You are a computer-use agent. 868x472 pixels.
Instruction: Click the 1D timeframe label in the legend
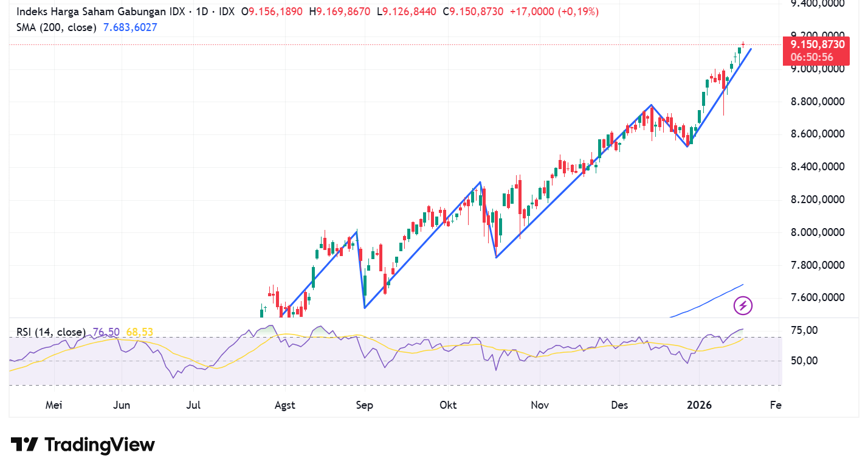[202, 11]
